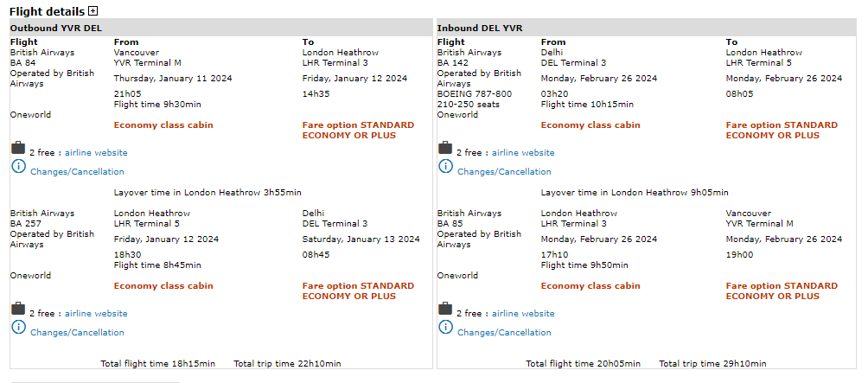Open airline website link for flight BA 257
This screenshot has width=868, height=383.
pyautogui.click(x=96, y=314)
